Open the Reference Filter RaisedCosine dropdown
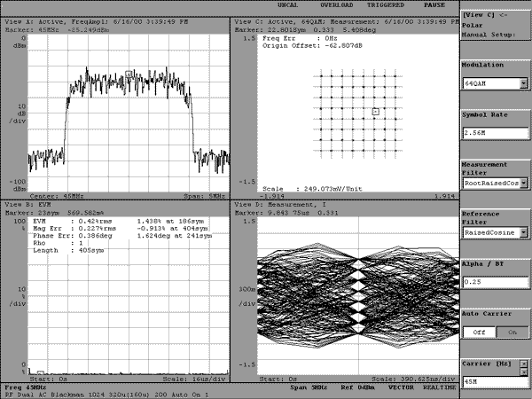 point(524,232)
